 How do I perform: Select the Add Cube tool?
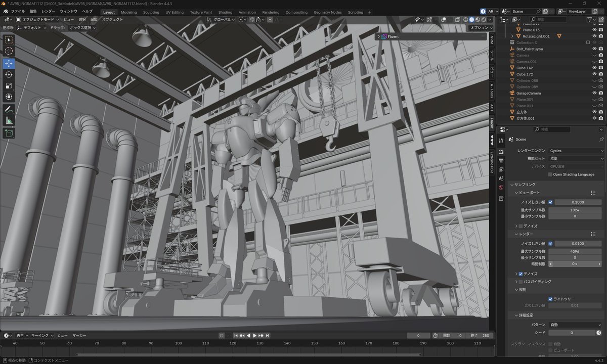pyautogui.click(x=9, y=133)
